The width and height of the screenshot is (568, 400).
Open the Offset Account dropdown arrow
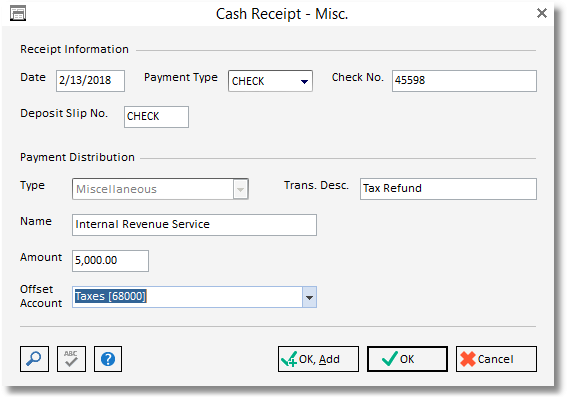[309, 297]
